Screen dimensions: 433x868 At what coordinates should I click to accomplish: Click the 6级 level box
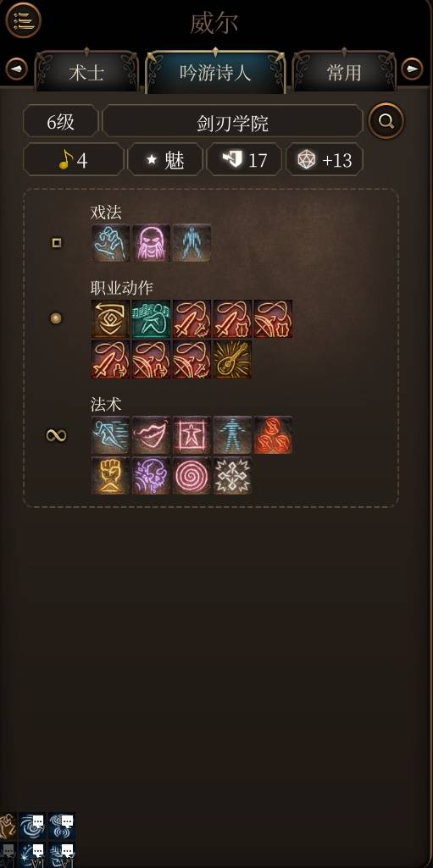click(61, 121)
